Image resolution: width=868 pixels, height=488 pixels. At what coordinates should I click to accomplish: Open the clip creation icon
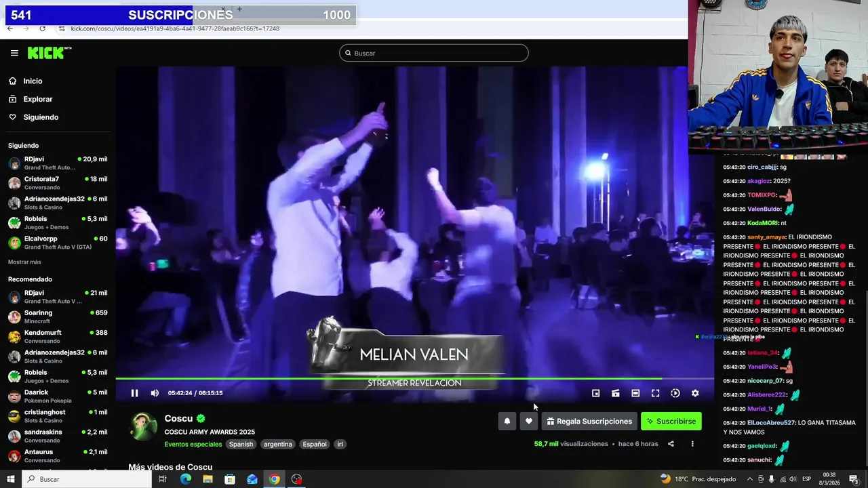[x=616, y=393]
